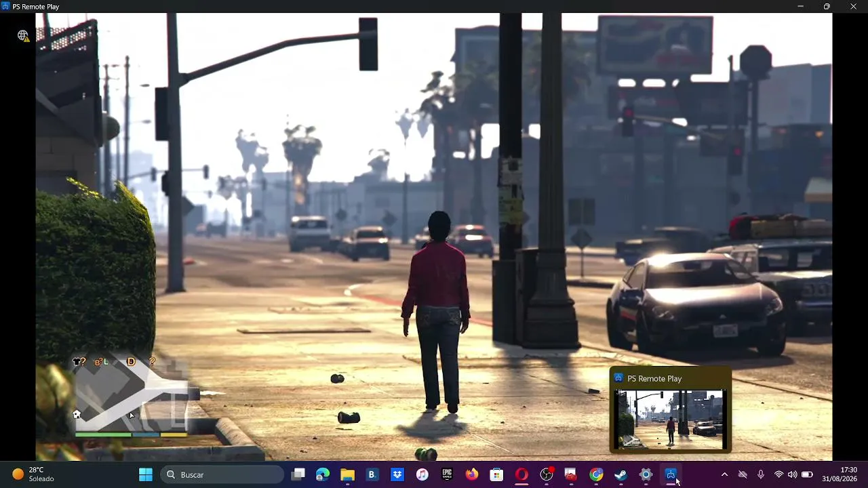
Task: Show hidden system tray icons
Action: pyautogui.click(x=724, y=474)
